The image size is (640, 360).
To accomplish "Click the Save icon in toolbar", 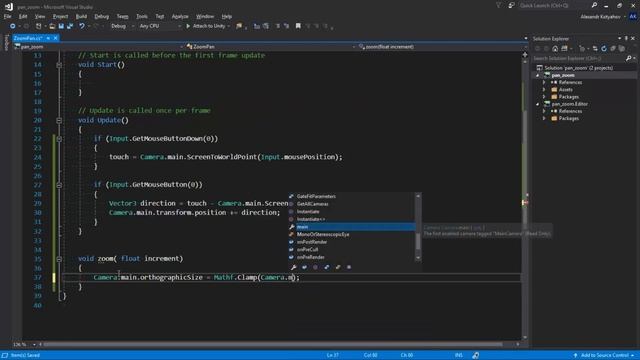I will click(x=61, y=26).
